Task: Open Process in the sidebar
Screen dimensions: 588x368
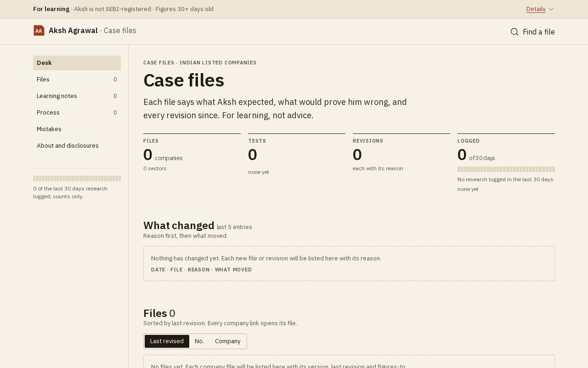Action: [77, 113]
